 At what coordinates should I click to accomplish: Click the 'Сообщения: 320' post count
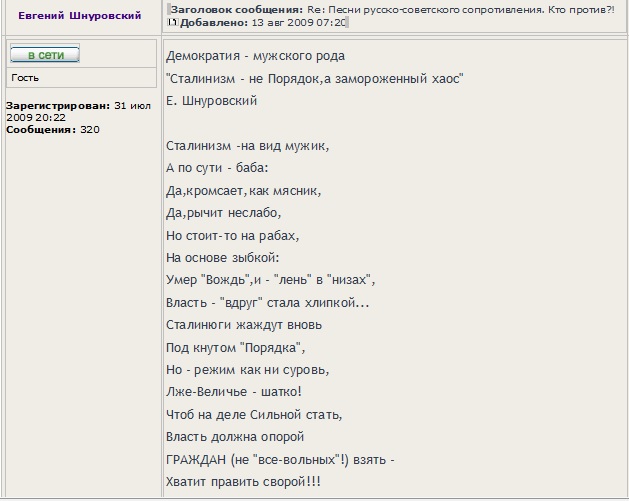53,129
